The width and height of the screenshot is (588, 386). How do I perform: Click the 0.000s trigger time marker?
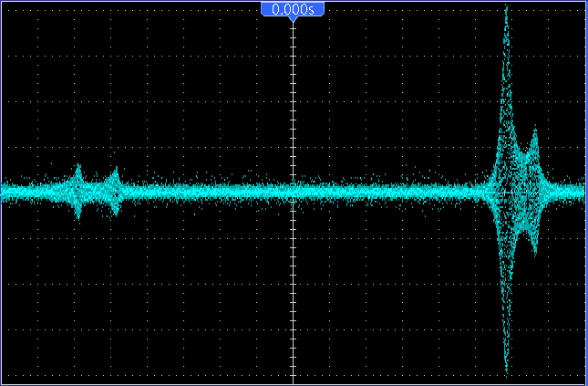tap(293, 9)
